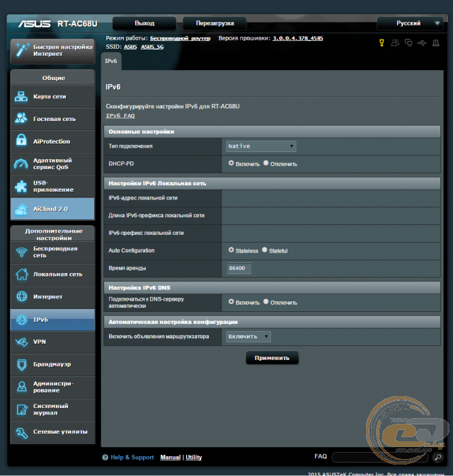This screenshot has width=453, height=476.
Task: Open the router advertisement Включить dropdown
Action: [x=248, y=337]
